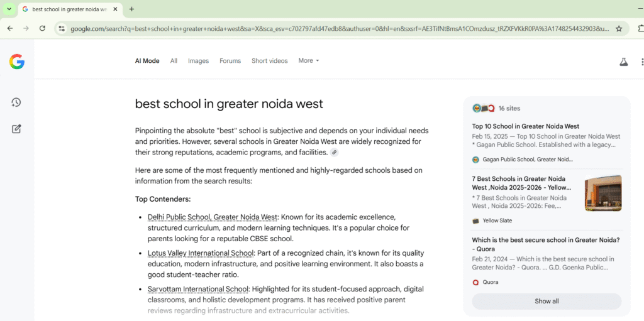Viewport: 644px width, 321px height.
Task: Select the AI Mode tab
Action: (147, 61)
